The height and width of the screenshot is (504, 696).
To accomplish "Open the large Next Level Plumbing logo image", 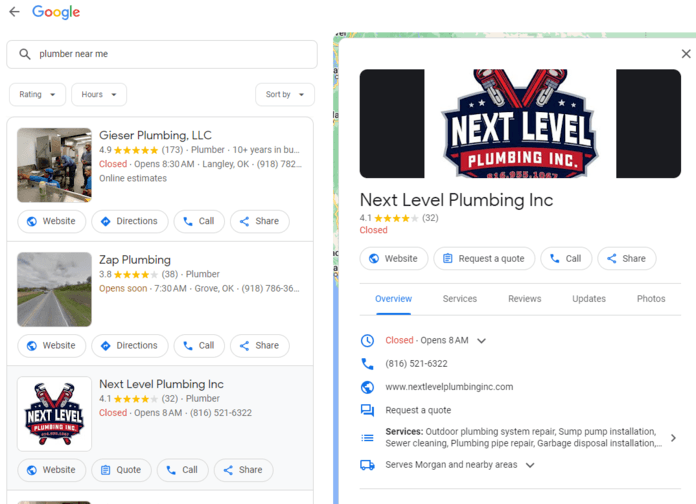I will click(x=520, y=123).
